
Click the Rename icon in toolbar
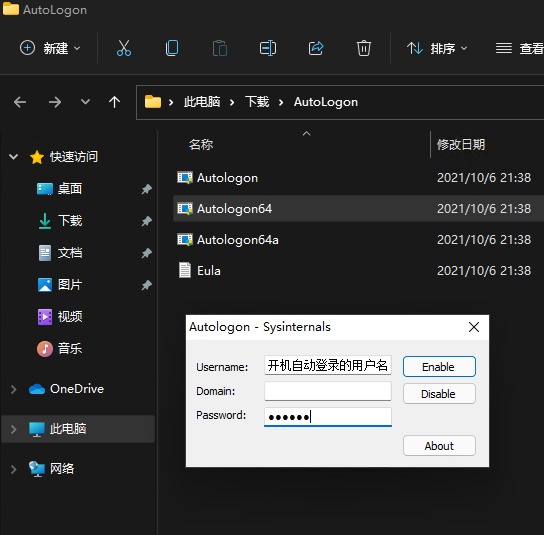tap(268, 48)
